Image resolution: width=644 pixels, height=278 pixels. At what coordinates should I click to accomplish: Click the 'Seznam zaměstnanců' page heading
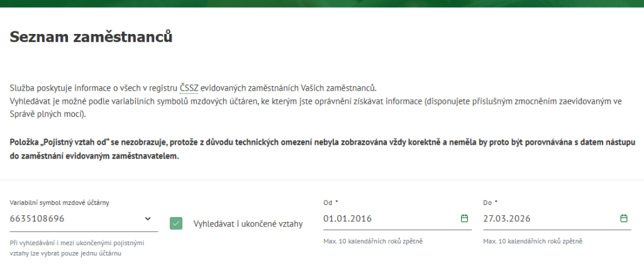(x=91, y=38)
